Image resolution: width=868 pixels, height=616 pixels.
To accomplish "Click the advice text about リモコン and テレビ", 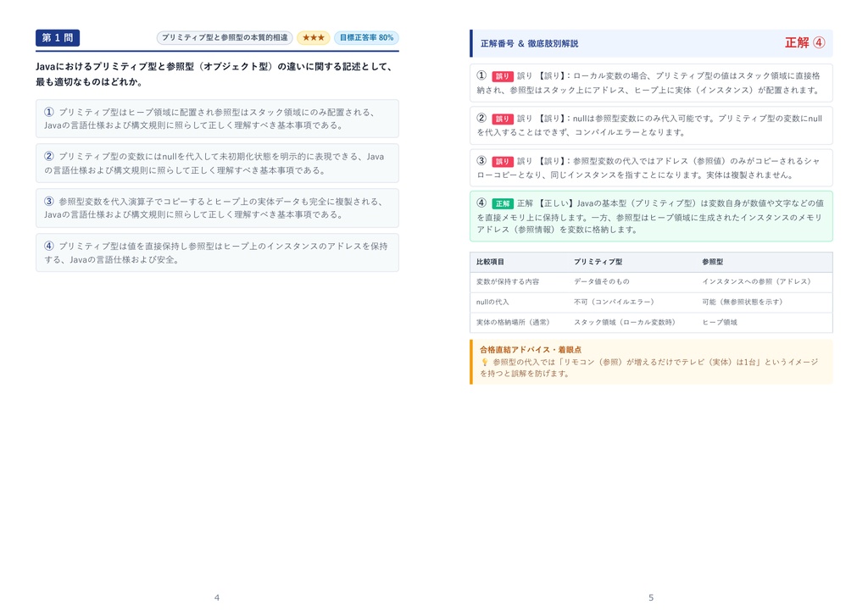I will [648, 368].
